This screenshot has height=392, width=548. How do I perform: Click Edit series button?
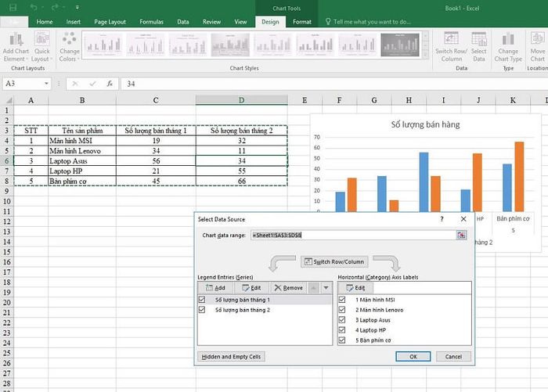point(251,288)
